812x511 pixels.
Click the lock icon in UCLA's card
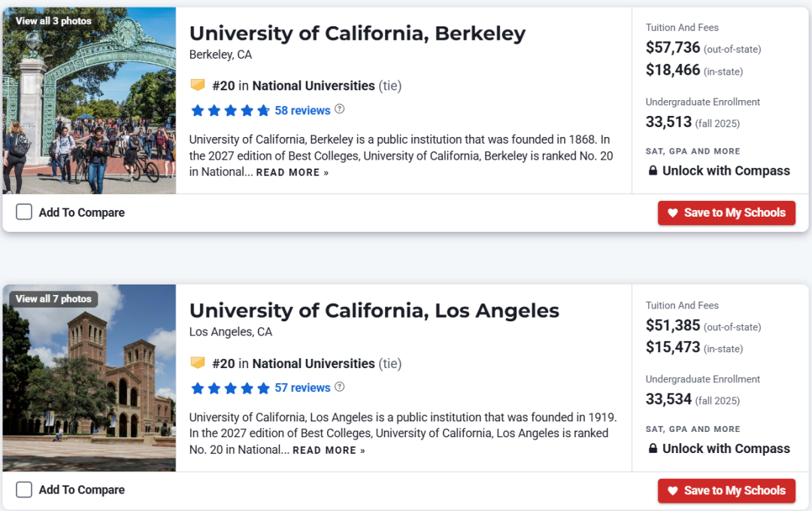pos(653,449)
